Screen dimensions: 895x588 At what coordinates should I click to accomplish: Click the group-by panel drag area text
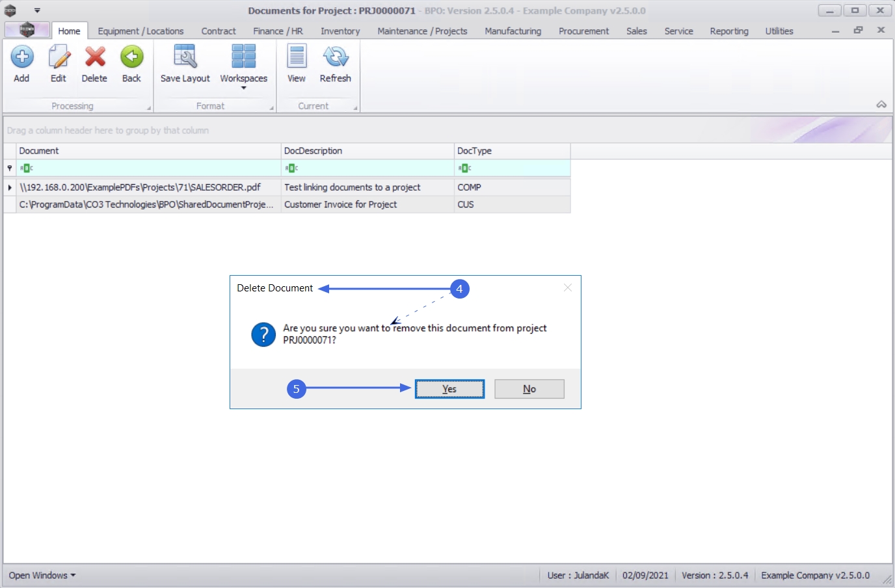(108, 131)
